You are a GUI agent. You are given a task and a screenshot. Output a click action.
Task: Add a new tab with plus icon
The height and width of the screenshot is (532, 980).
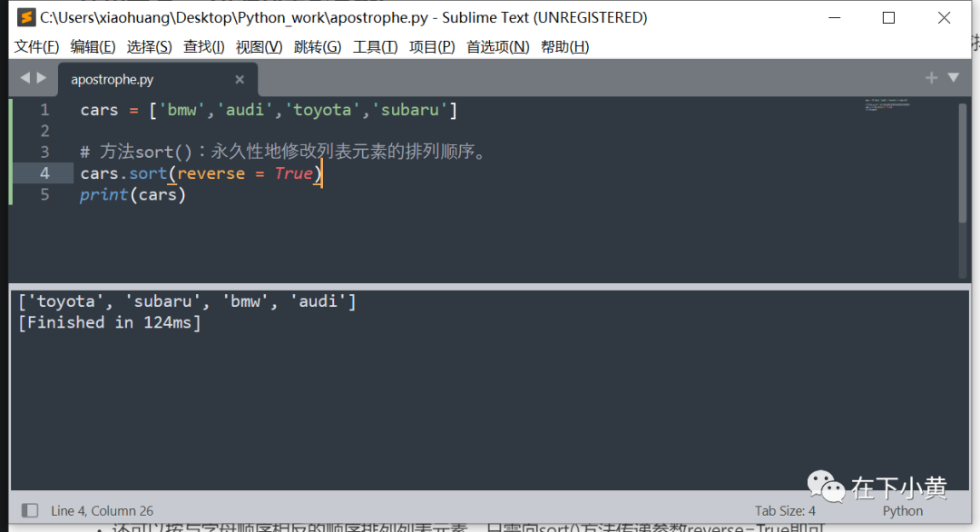point(931,77)
